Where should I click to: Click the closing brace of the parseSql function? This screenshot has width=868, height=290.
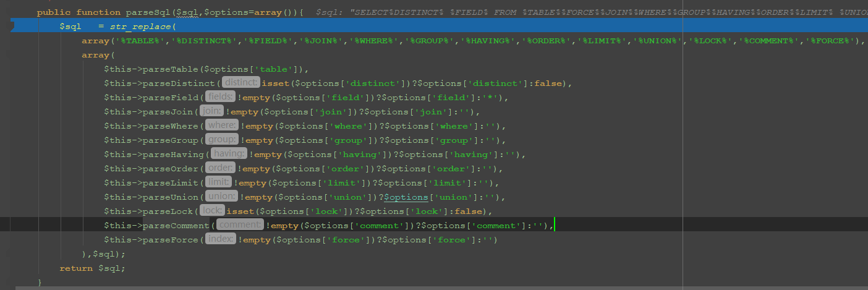(x=40, y=282)
